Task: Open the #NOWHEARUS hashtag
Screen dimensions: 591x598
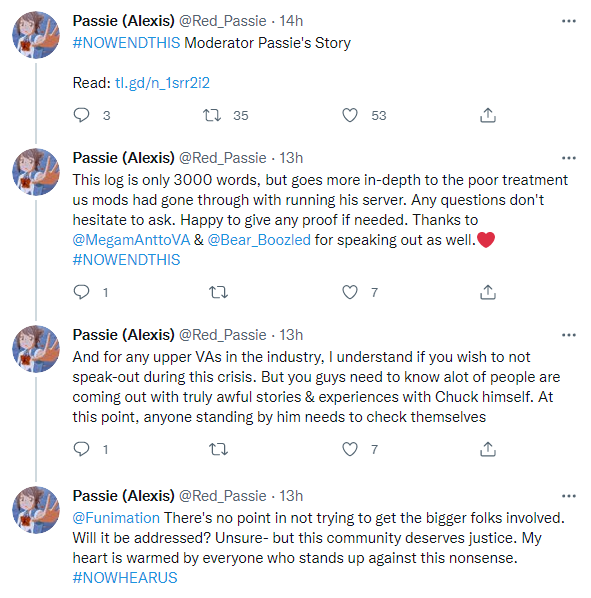Action: click(x=125, y=578)
